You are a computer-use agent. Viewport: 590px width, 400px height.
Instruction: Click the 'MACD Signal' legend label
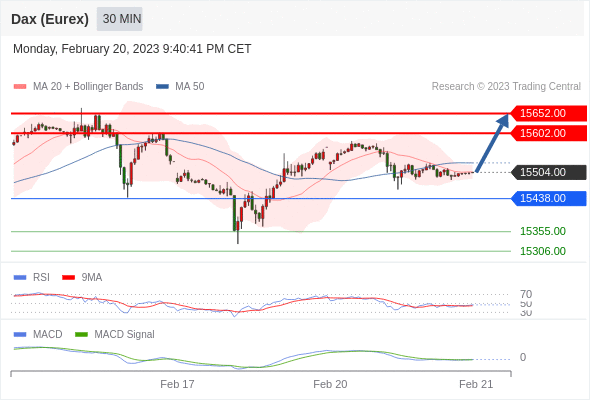124,335
